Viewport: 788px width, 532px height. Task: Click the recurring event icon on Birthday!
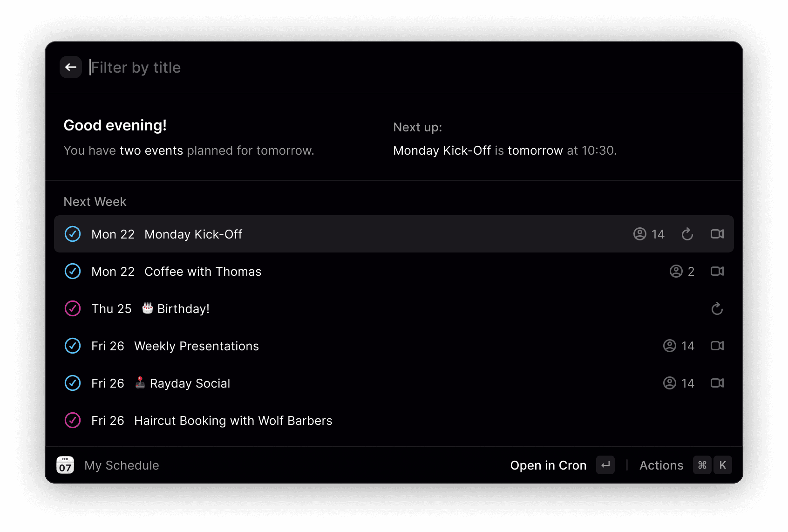tap(717, 308)
